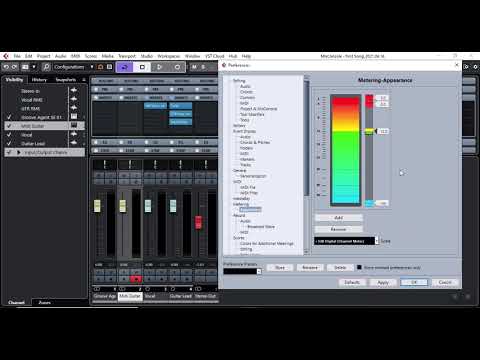This screenshot has height=360, width=480.
Task: Open the toolbar layout dropdown arrow
Action: pyautogui.click(x=34, y=67)
